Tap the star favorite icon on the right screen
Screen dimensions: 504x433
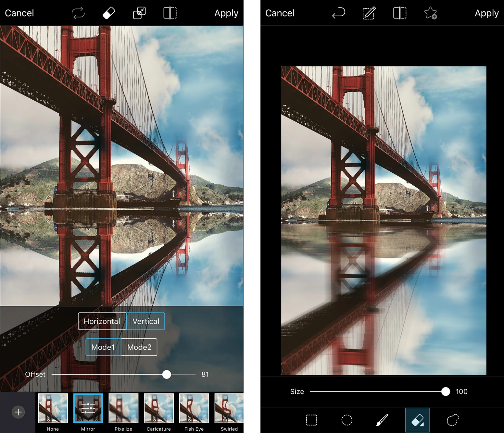pyautogui.click(x=431, y=14)
